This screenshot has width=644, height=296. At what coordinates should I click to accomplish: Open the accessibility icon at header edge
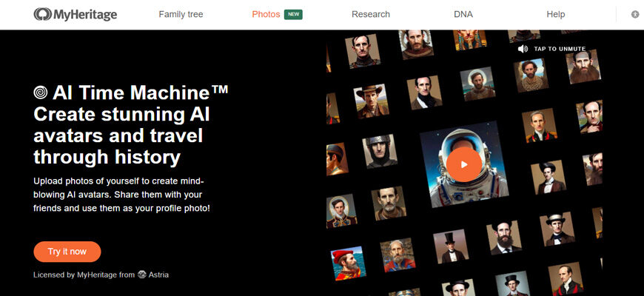click(635, 14)
